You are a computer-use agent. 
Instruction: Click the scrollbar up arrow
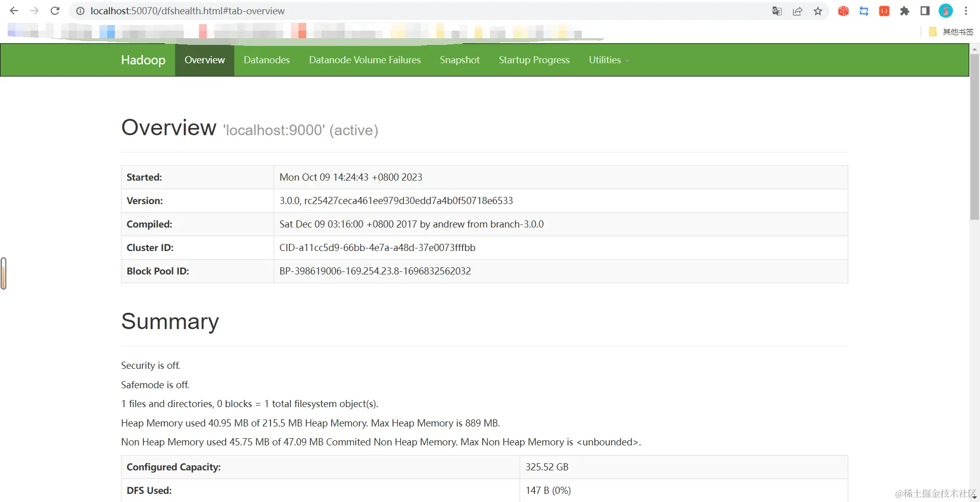pos(974,49)
